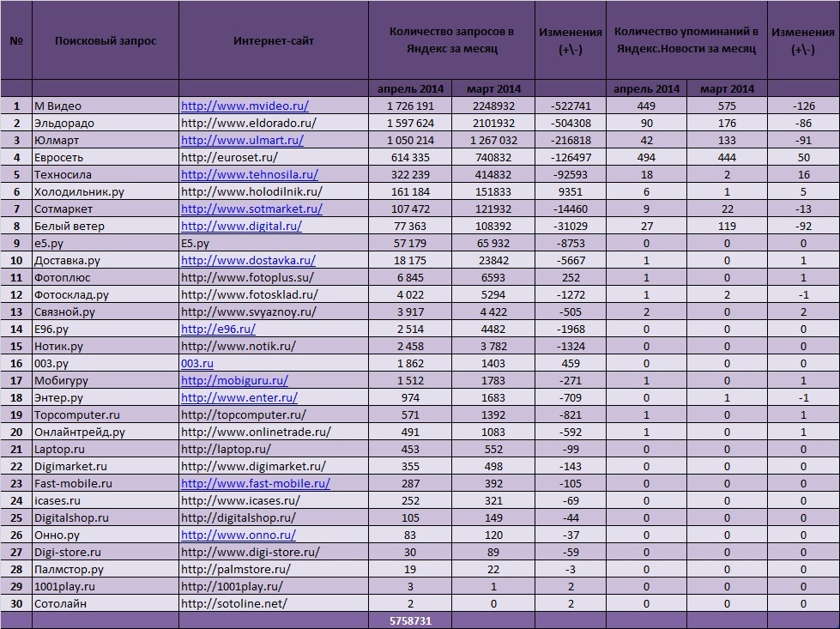Select the 'Холодильник.ру' cell

click(106, 192)
